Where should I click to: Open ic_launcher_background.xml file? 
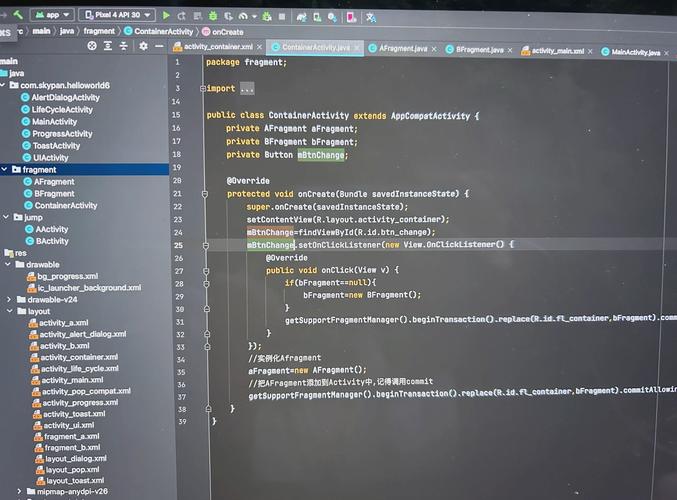click(x=84, y=288)
